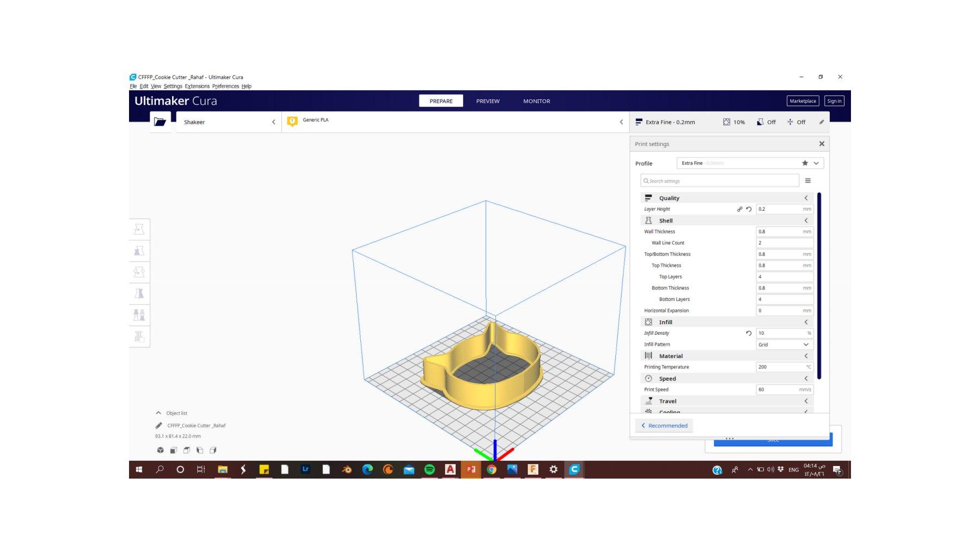
Task: Collapse the Material settings section
Action: coord(806,356)
